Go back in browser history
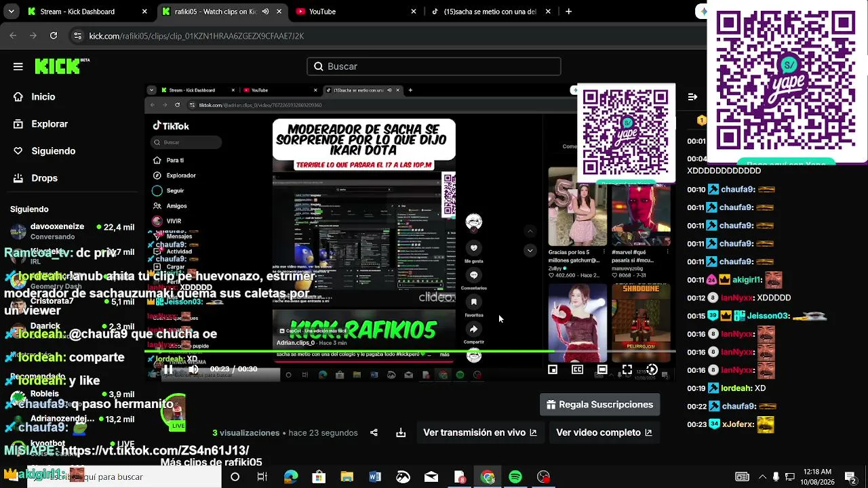Screen dimensions: 868x488 point(13,36)
